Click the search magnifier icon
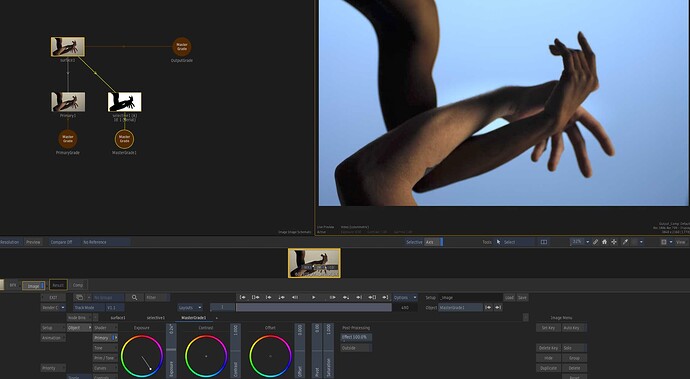This screenshot has width=690, height=379. pyautogui.click(x=135, y=298)
